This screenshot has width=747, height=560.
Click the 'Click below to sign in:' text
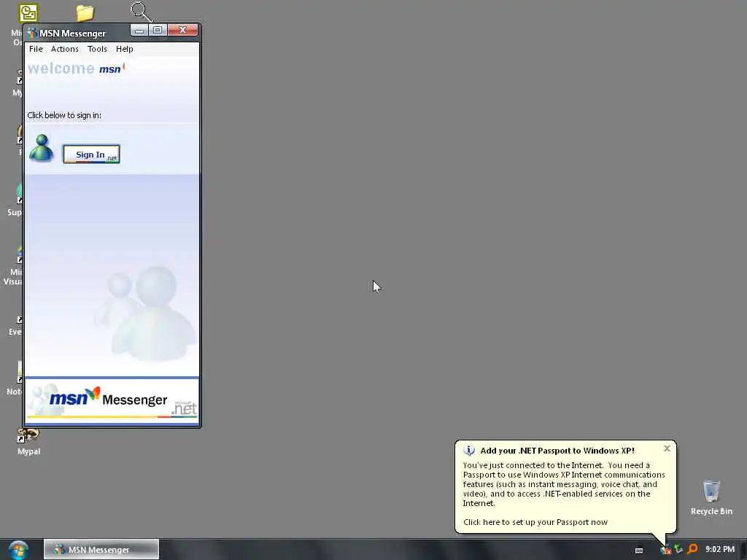pos(64,115)
